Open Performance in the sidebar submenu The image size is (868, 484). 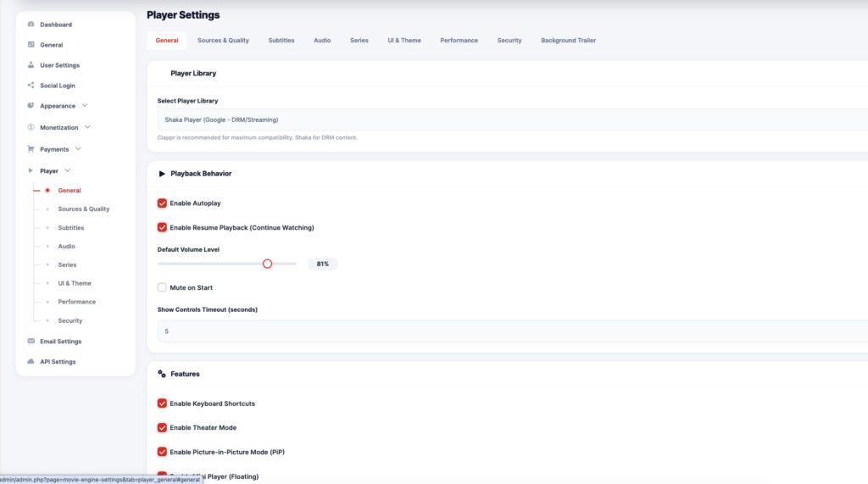tap(76, 302)
